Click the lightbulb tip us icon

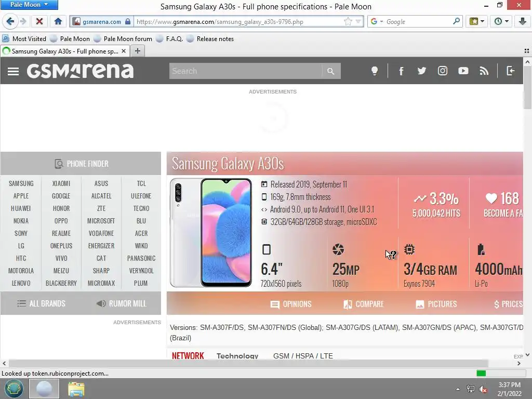[x=374, y=71]
